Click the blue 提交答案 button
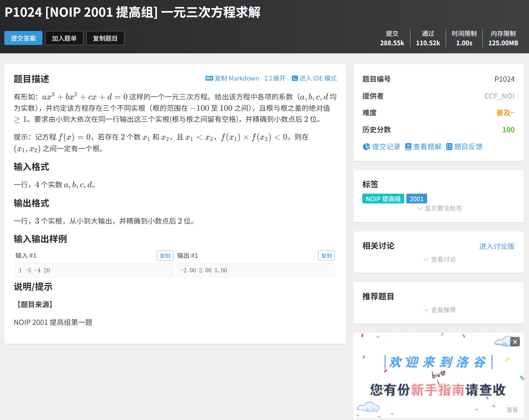 click(x=23, y=38)
